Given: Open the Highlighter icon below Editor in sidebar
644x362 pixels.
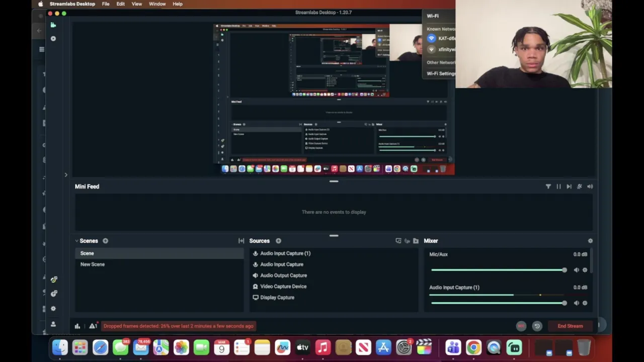Looking at the screenshot, I should [53, 38].
